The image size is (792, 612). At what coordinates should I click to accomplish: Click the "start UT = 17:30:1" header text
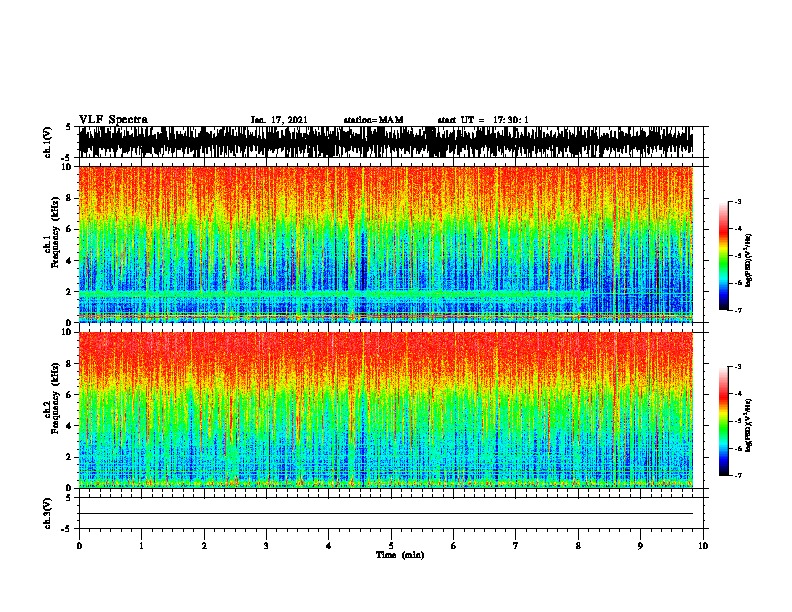(483, 120)
